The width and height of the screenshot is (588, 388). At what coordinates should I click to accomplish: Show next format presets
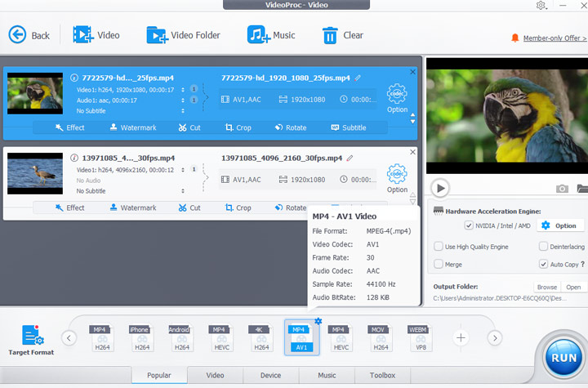point(495,338)
